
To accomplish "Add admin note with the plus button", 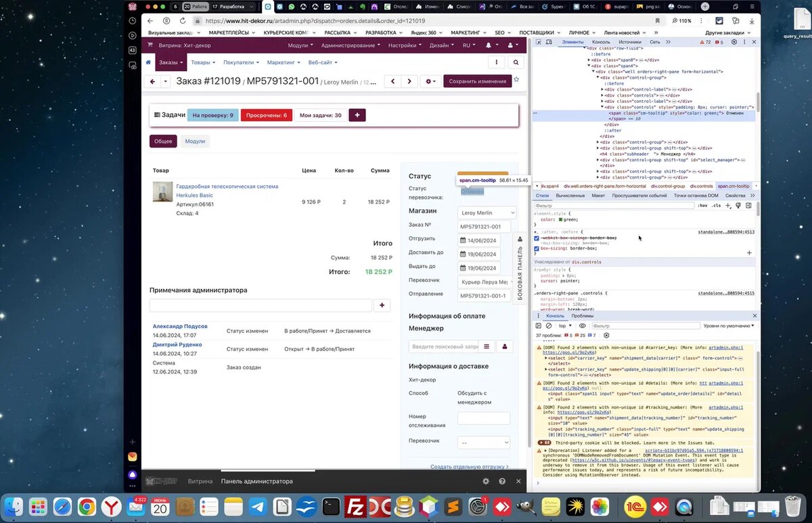I will (382, 306).
